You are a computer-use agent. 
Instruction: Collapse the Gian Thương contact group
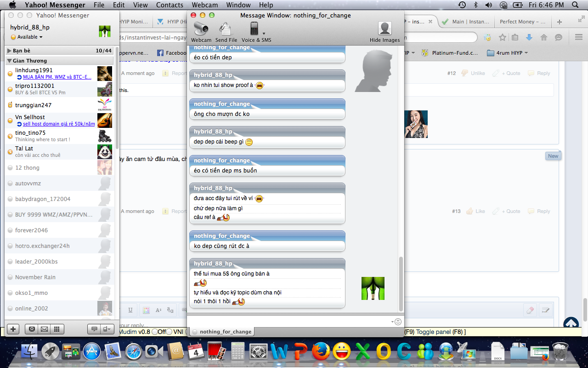point(9,61)
